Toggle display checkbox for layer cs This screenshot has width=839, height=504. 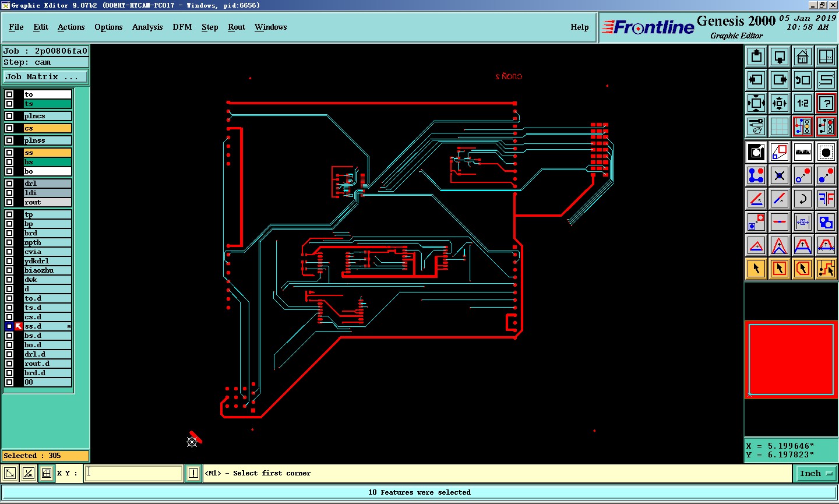click(x=9, y=128)
